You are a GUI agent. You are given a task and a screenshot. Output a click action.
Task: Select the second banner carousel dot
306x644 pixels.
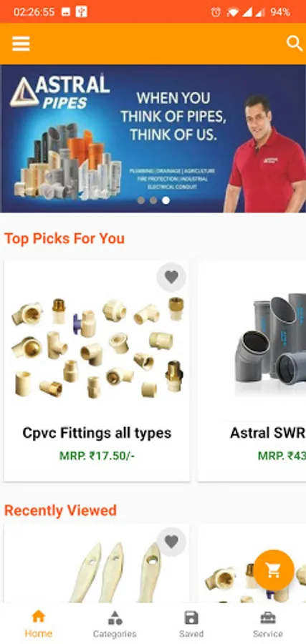point(153,200)
